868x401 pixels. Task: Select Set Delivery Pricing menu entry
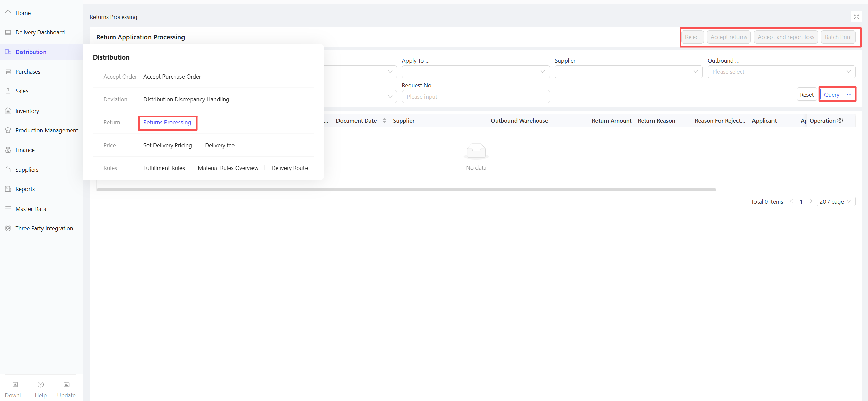[167, 145]
